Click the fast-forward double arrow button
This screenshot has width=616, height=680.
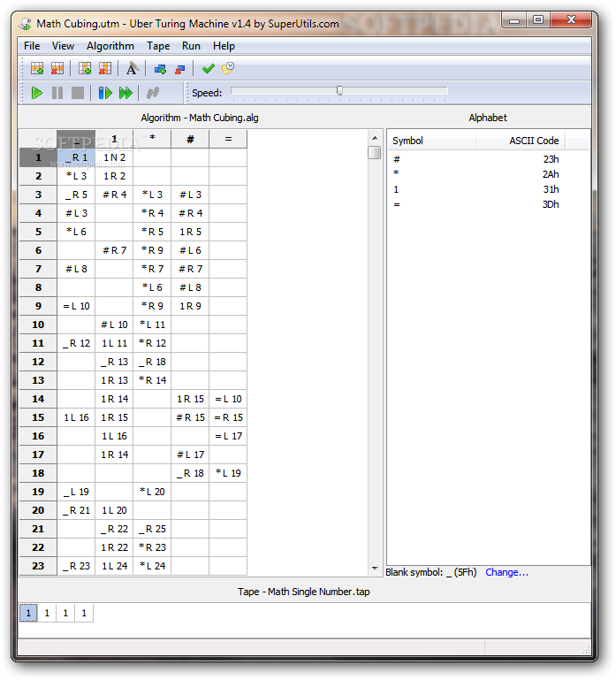tap(125, 93)
